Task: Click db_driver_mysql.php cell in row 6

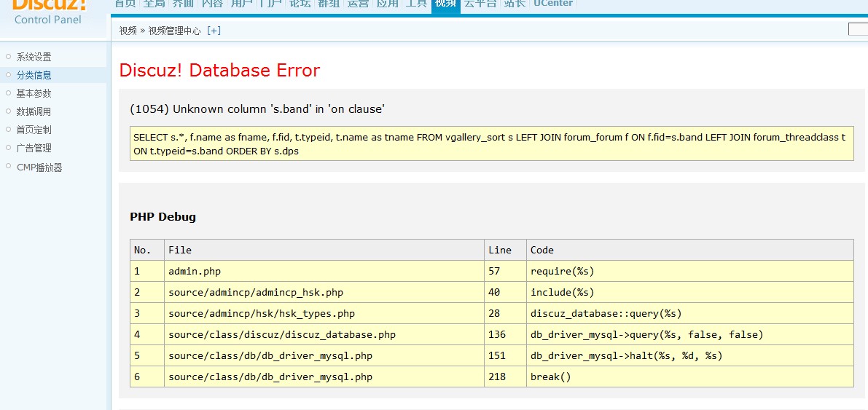Action: click(324, 377)
